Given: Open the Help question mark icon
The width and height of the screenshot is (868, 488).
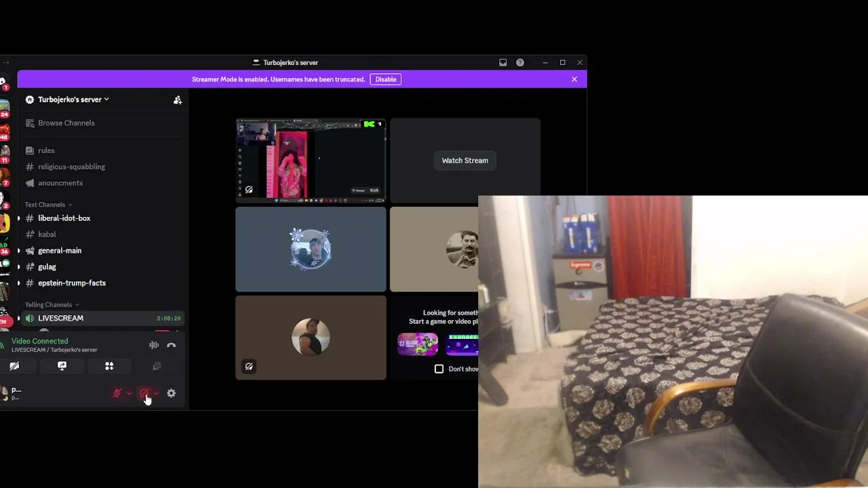Looking at the screenshot, I should pos(520,62).
